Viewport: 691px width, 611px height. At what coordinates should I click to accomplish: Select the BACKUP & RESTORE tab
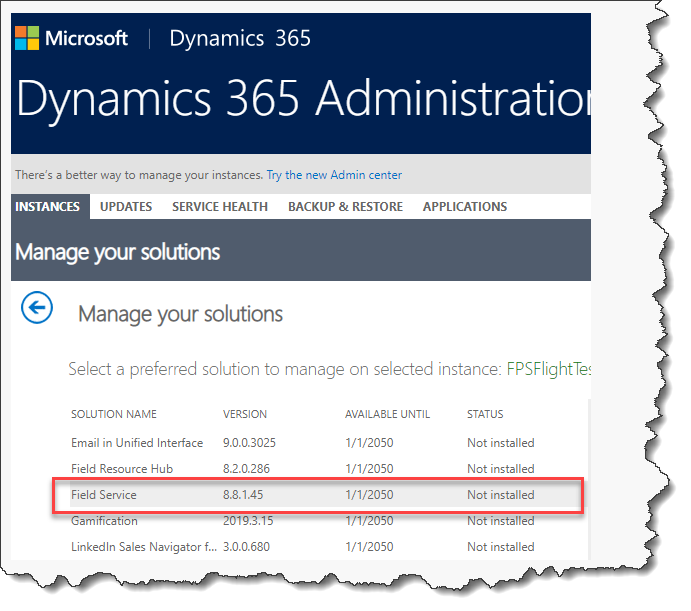pyautogui.click(x=345, y=207)
